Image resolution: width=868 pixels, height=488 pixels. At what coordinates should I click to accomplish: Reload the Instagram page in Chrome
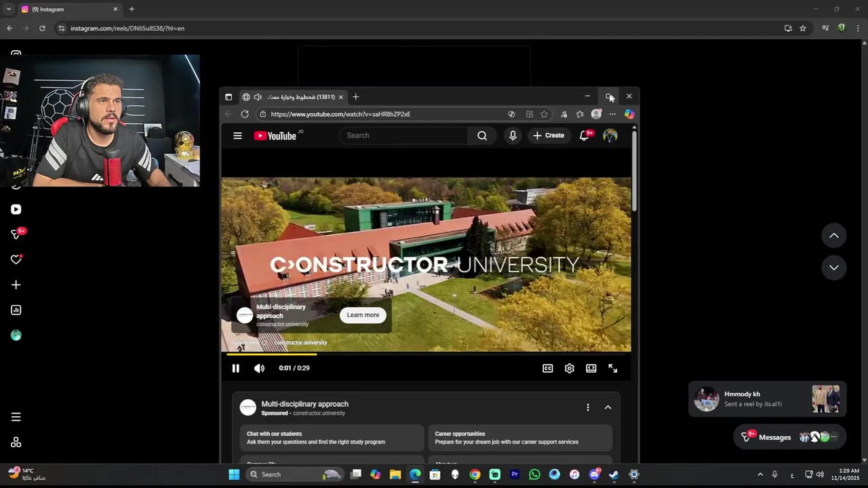pos(42,28)
